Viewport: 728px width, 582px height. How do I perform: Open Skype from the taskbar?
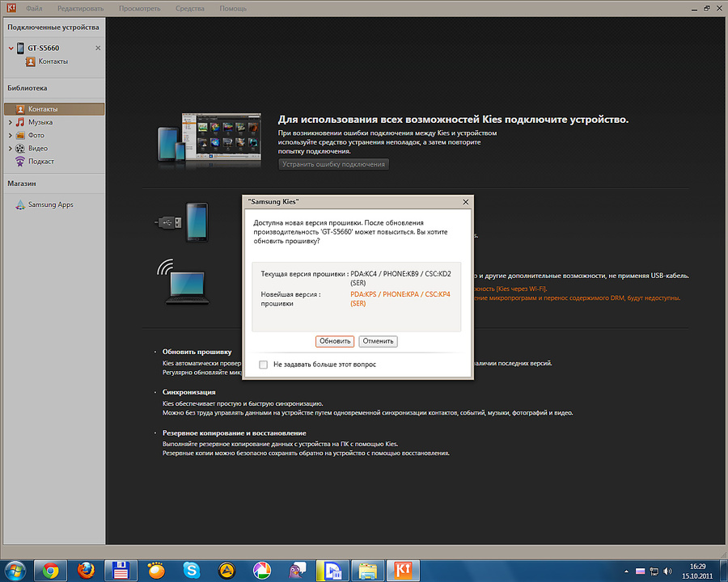[x=191, y=571]
